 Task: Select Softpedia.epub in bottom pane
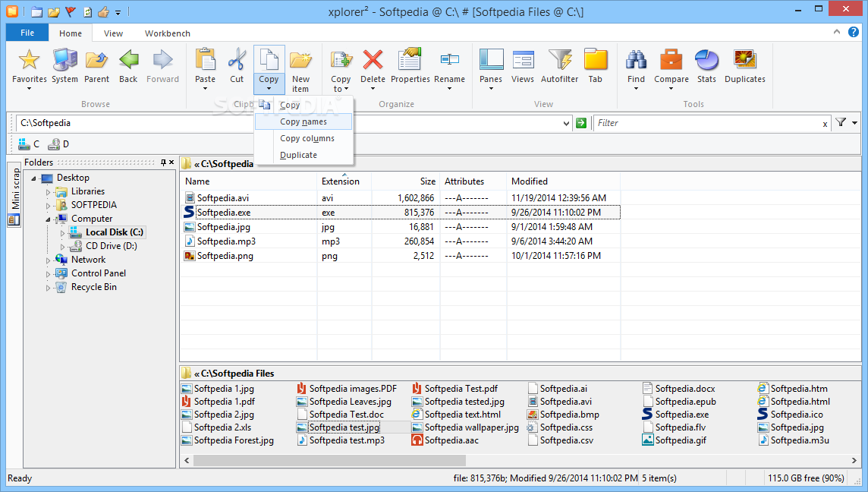(685, 402)
